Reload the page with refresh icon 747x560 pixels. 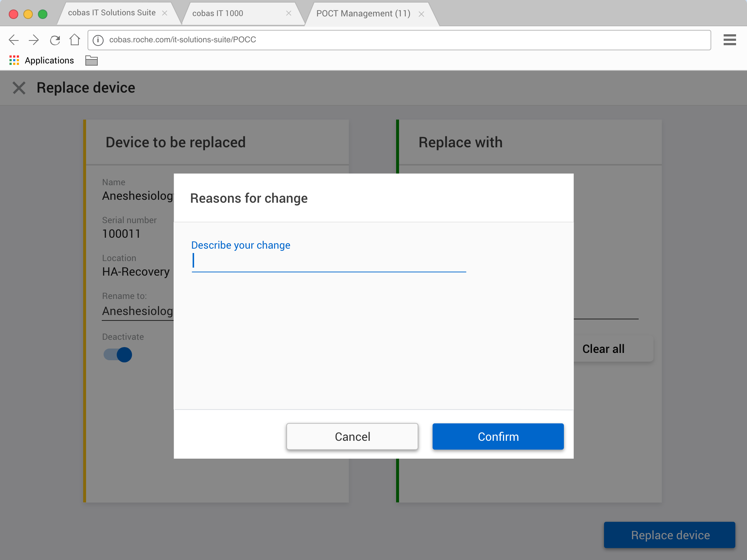(55, 40)
